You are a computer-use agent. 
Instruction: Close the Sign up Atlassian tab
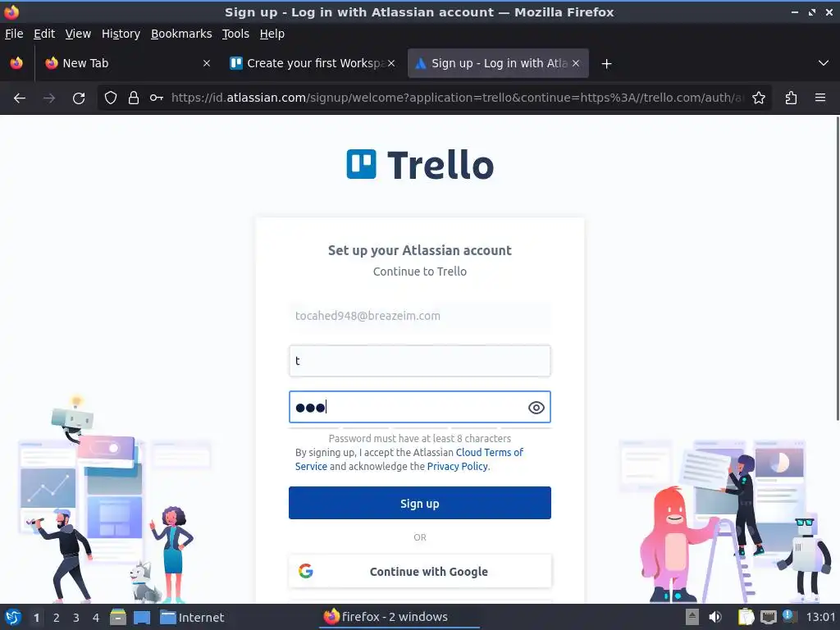coord(576,63)
